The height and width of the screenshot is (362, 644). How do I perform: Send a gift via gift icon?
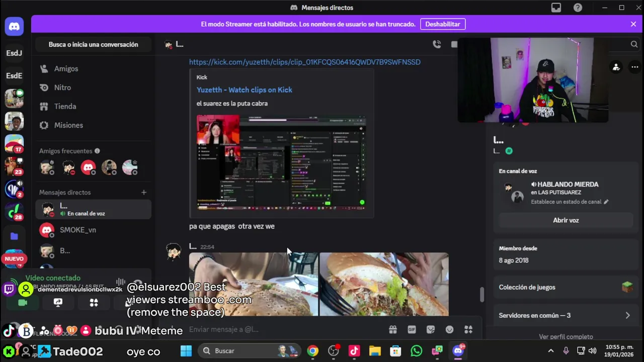tap(392, 329)
